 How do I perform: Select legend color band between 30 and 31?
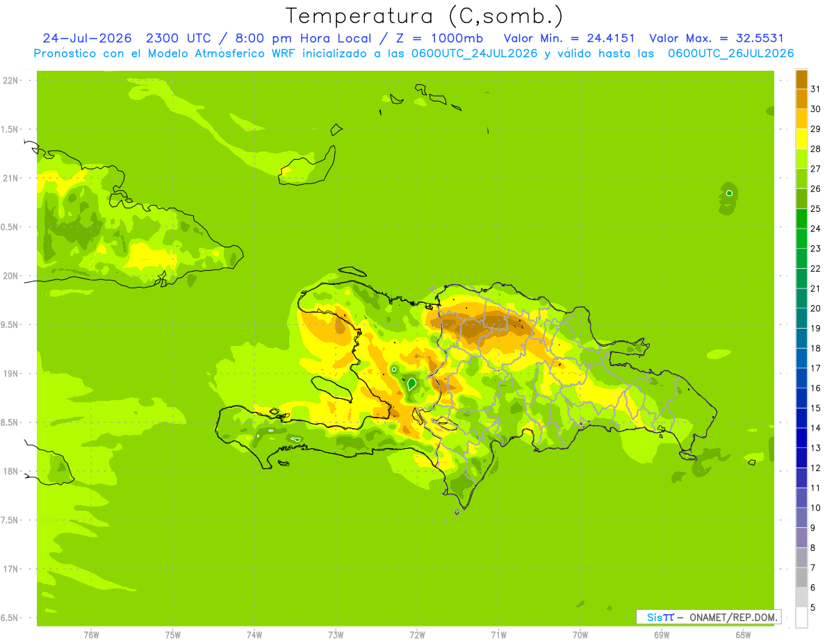801,99
